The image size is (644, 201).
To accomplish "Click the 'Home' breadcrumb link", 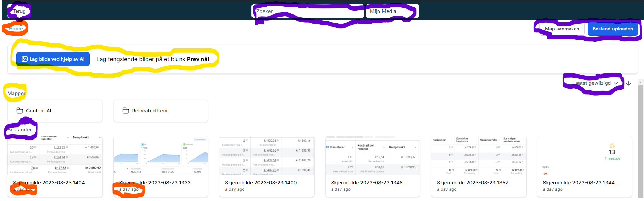I will pyautogui.click(x=16, y=29).
